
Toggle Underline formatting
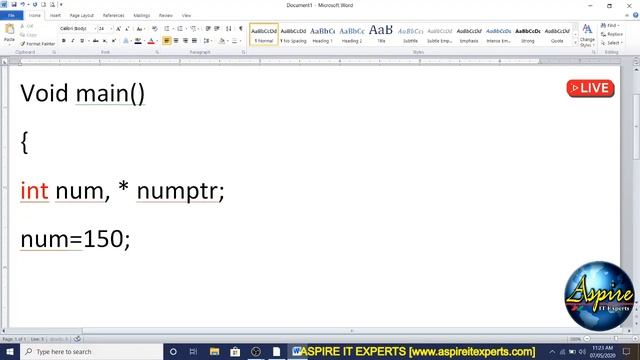click(82, 41)
